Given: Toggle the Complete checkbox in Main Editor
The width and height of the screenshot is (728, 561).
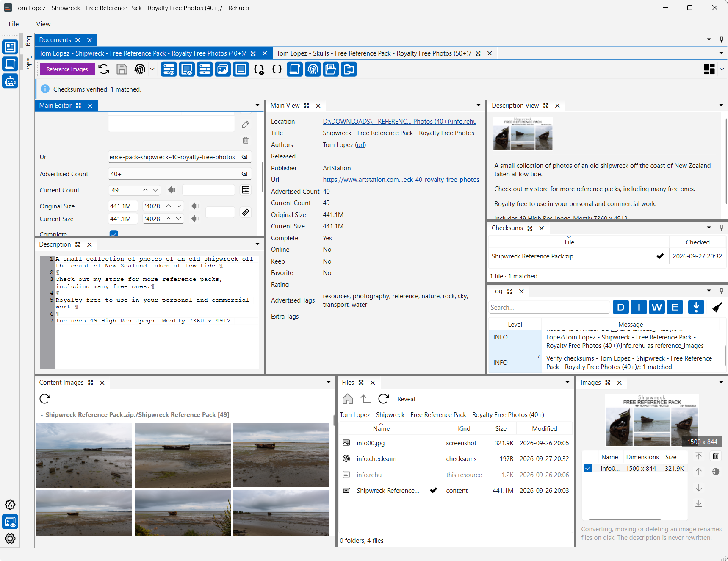Looking at the screenshot, I should tap(114, 233).
